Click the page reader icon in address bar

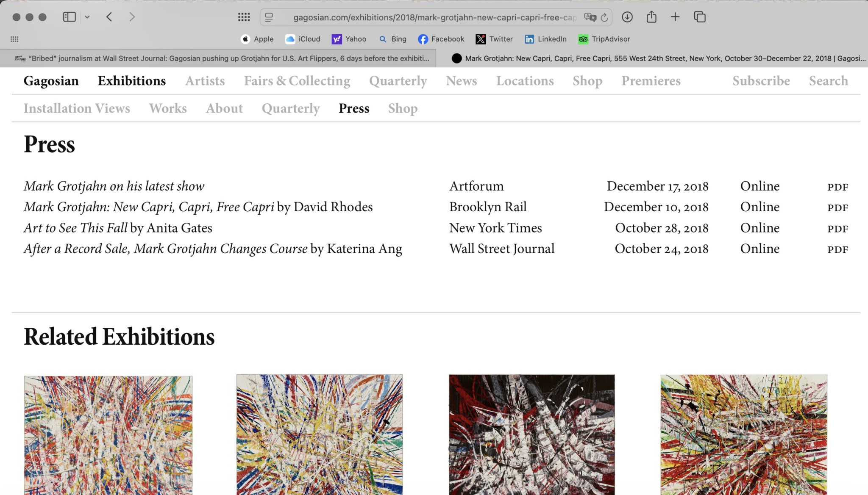click(x=269, y=17)
